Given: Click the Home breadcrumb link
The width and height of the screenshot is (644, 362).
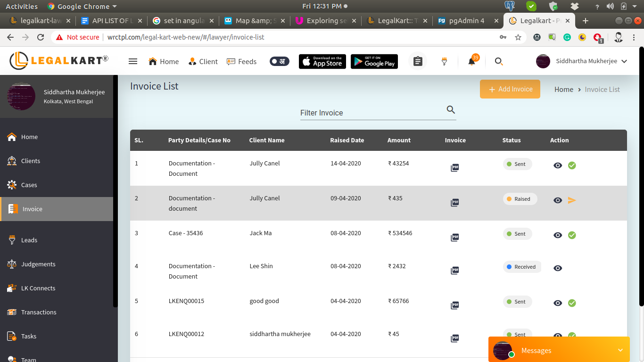Looking at the screenshot, I should tap(563, 90).
